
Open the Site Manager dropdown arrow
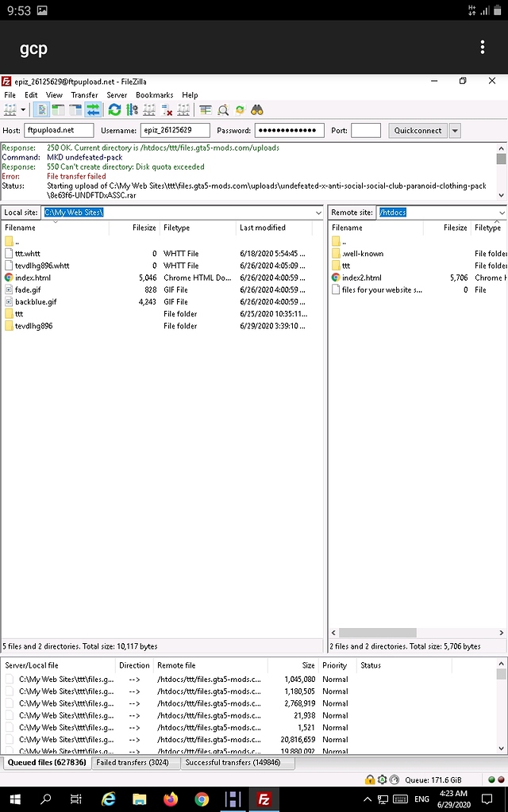23,110
